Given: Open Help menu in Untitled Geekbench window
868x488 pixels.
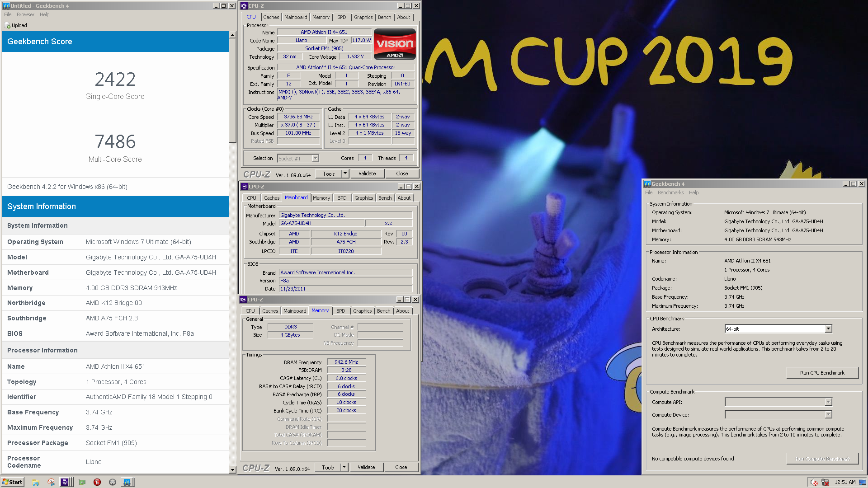Looking at the screenshot, I should click(x=44, y=14).
